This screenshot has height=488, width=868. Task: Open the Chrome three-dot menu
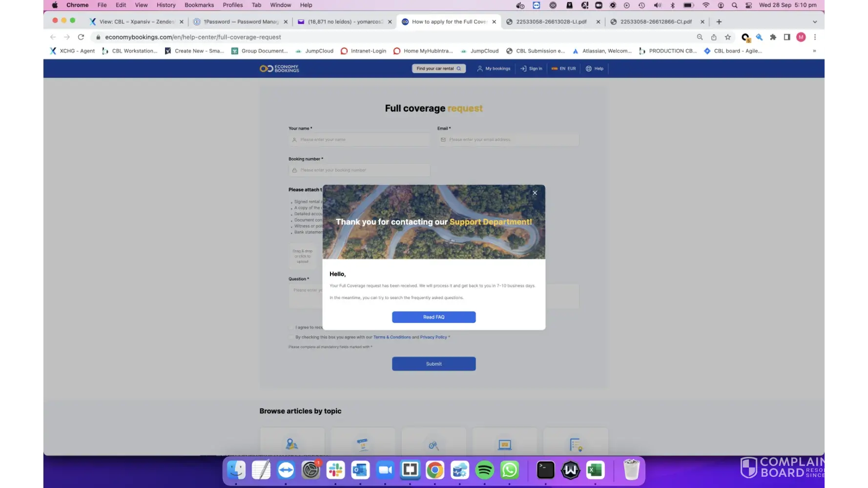[x=815, y=37]
